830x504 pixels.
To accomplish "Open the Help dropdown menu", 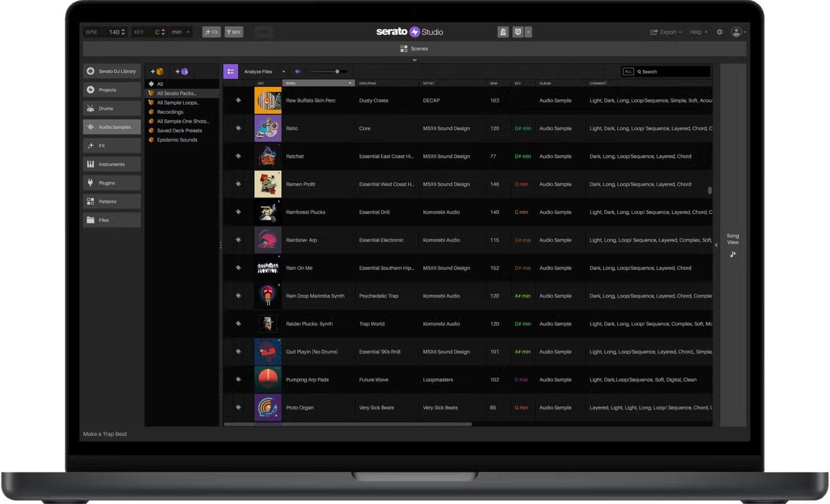I will (x=698, y=32).
